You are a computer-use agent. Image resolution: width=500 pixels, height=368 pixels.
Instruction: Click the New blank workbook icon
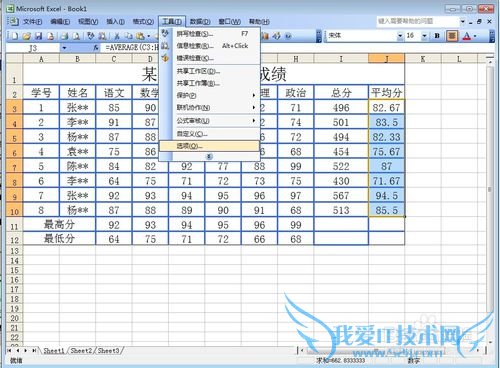point(14,36)
